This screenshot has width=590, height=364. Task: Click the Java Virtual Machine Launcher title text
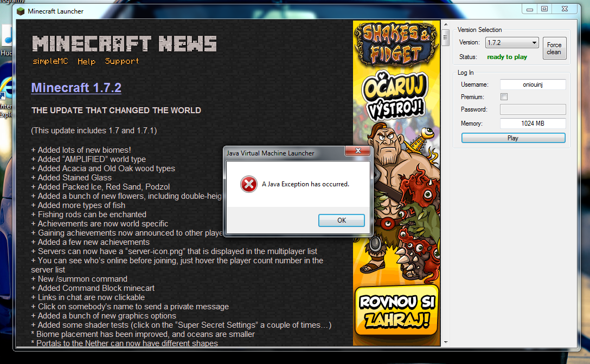pos(270,153)
